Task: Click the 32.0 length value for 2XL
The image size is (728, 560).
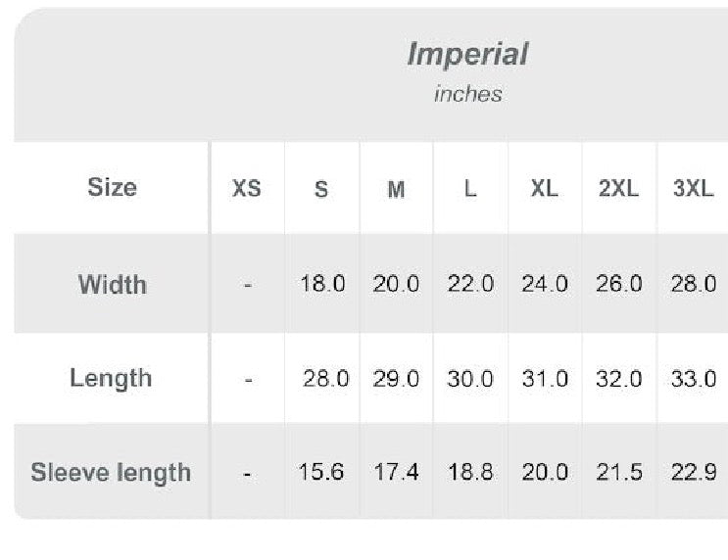Action: (x=619, y=379)
